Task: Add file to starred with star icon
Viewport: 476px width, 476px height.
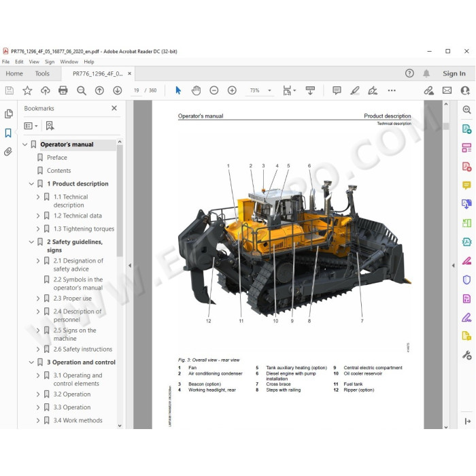Action: 27,90
